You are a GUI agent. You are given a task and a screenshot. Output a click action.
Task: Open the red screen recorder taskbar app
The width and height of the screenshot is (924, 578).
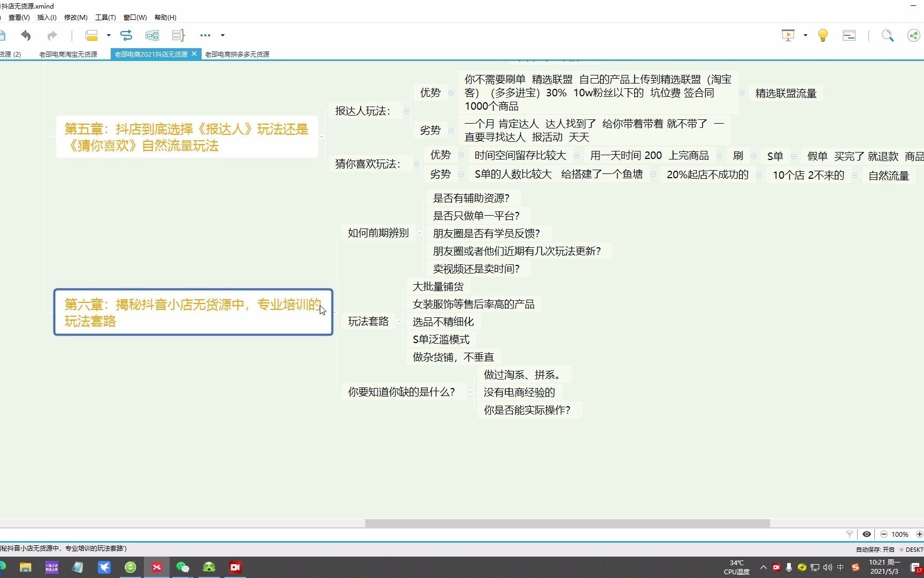235,567
